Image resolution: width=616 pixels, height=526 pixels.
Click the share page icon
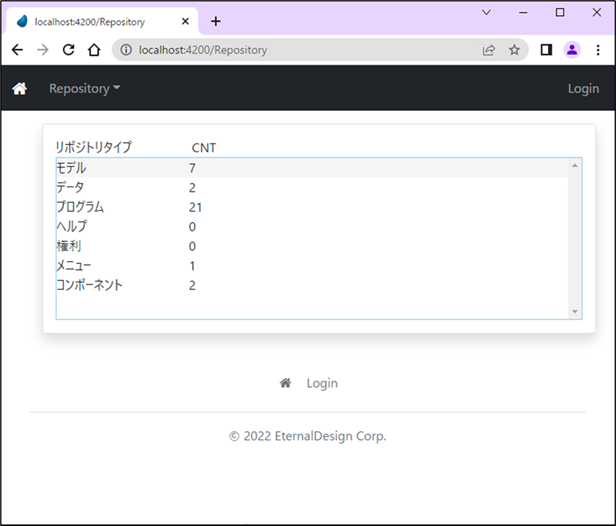tap(489, 49)
